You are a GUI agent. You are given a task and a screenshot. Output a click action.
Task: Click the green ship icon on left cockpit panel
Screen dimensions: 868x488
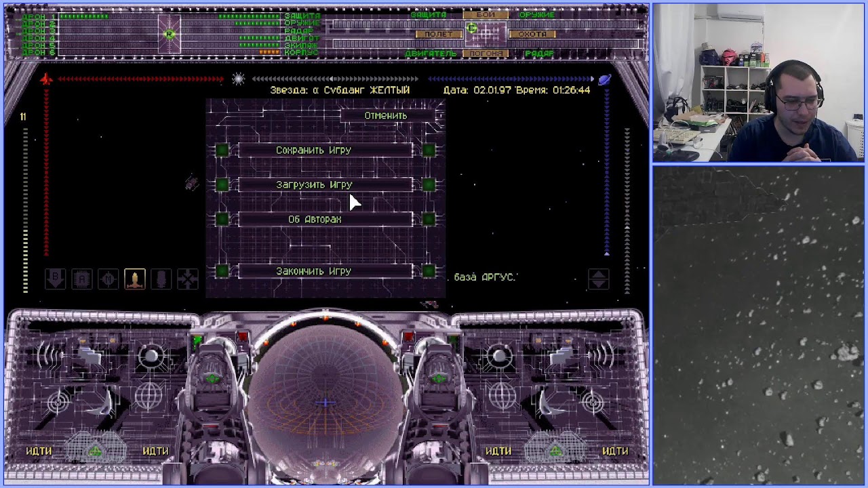(x=95, y=451)
